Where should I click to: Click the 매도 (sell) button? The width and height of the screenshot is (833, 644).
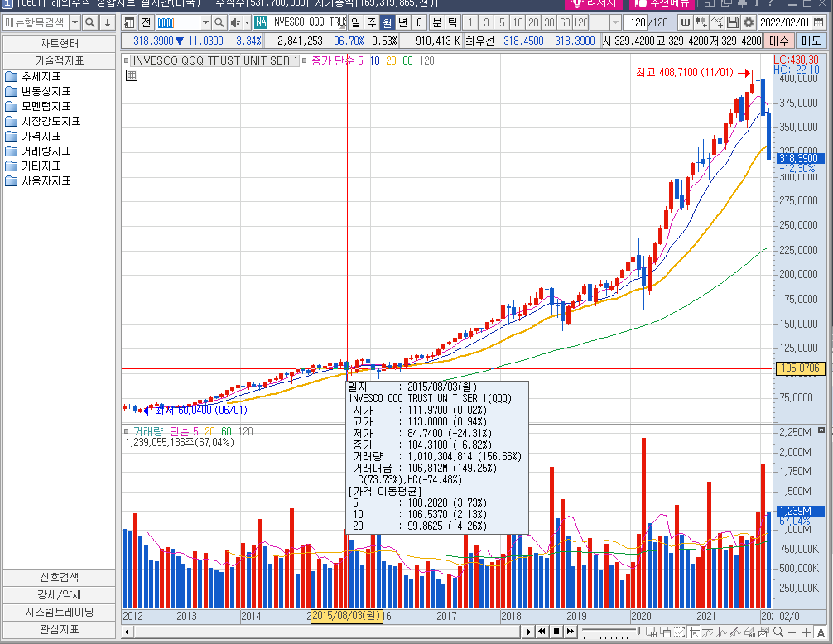(811, 41)
